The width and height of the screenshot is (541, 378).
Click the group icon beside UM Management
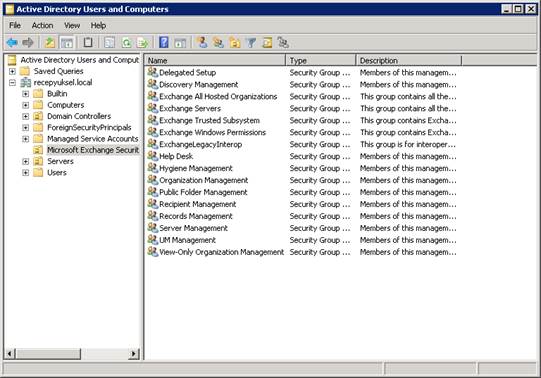point(153,240)
